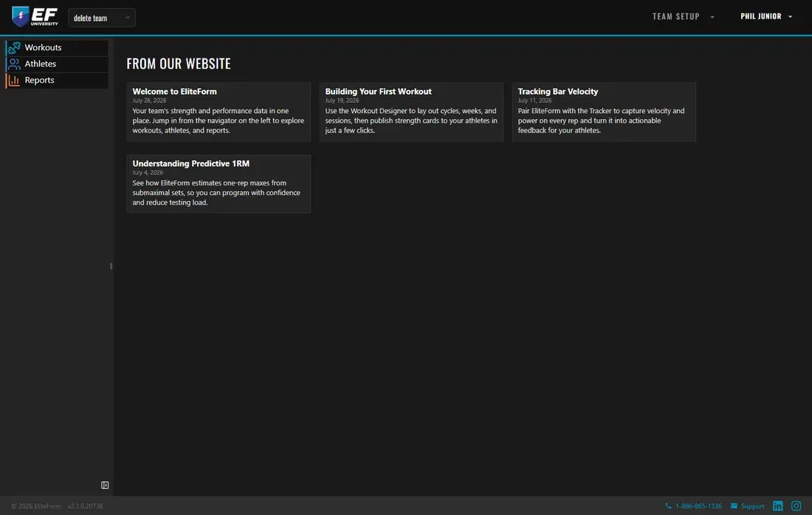812x515 pixels.
Task: Open the Understanding Predictive 1RM article
Action: tap(218, 183)
